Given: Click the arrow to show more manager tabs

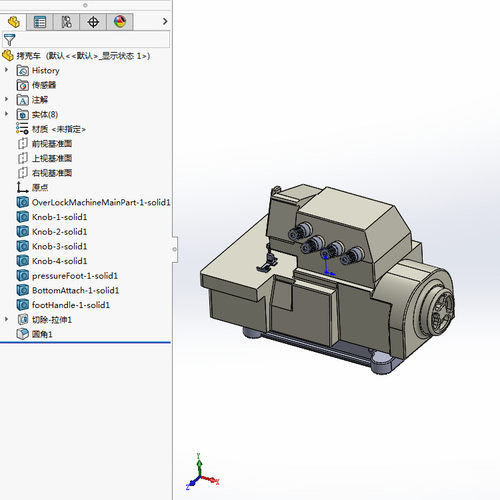Looking at the screenshot, I should point(165,22).
